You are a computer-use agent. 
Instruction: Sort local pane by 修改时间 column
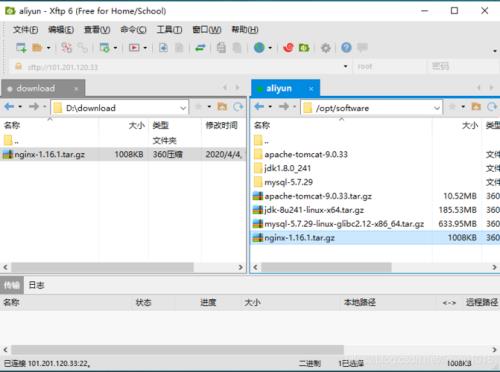[x=221, y=125]
